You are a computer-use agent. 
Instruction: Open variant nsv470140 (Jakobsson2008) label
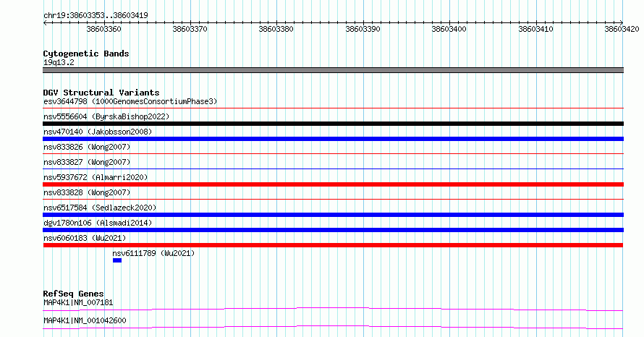tap(98, 132)
